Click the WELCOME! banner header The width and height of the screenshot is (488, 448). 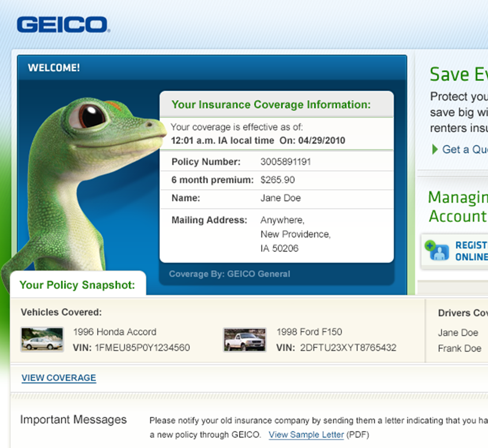tap(54, 67)
